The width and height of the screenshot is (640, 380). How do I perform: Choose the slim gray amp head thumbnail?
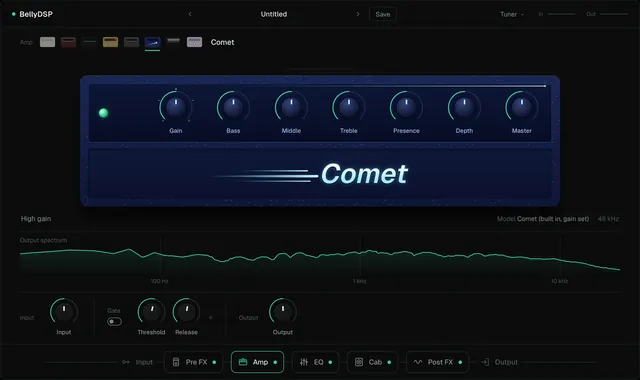pyautogui.click(x=173, y=41)
